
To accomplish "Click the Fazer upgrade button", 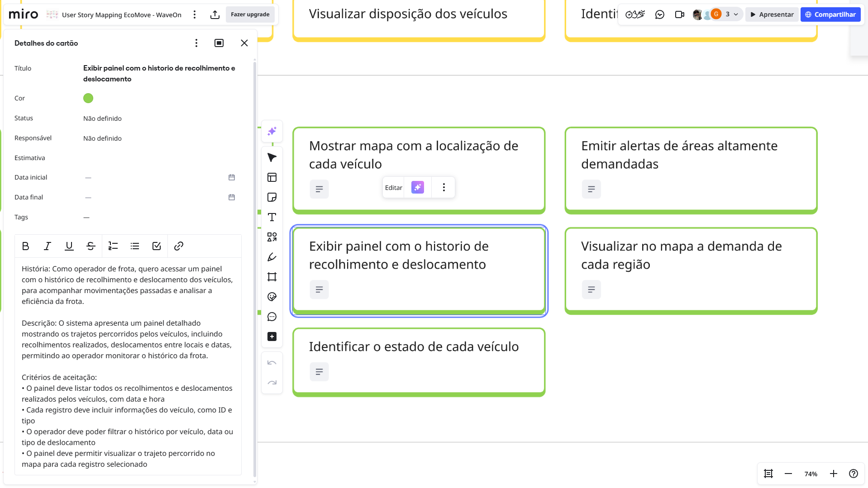I will click(x=250, y=14).
